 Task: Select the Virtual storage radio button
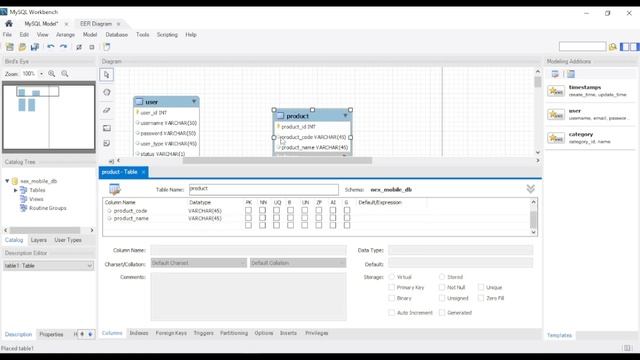point(392,277)
